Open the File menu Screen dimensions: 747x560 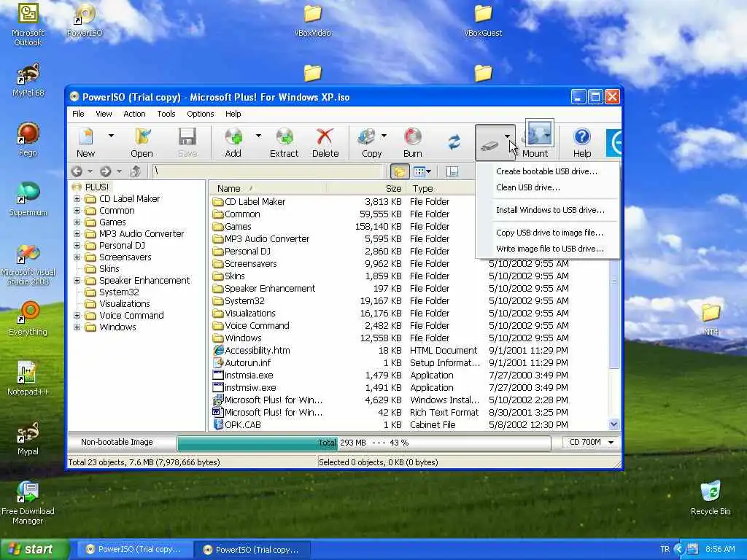[78, 114]
